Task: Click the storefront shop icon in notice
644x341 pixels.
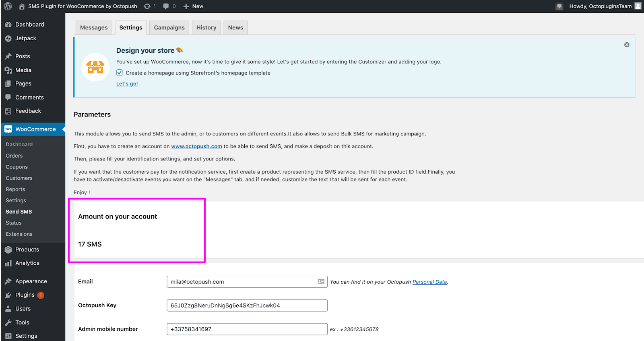Action: pyautogui.click(x=95, y=67)
